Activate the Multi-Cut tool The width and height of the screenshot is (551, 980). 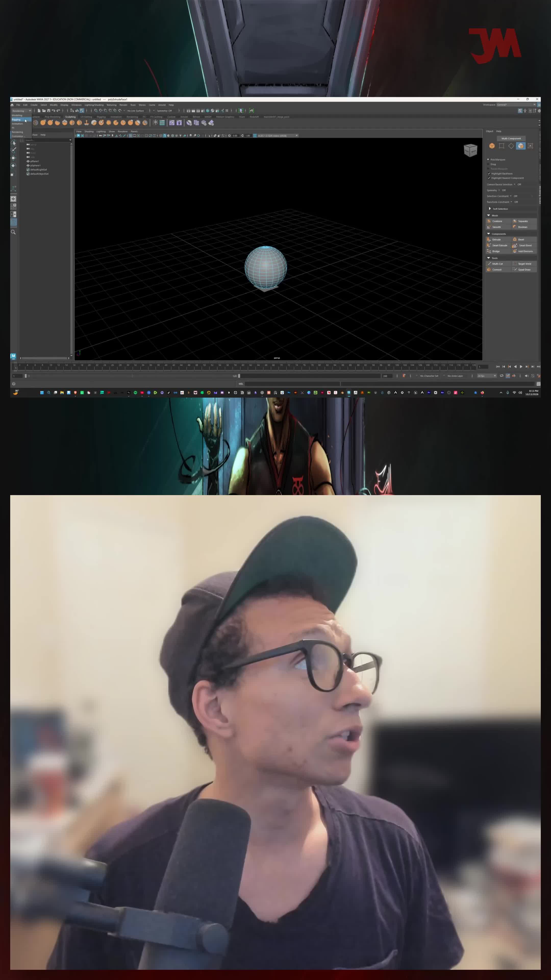498,264
